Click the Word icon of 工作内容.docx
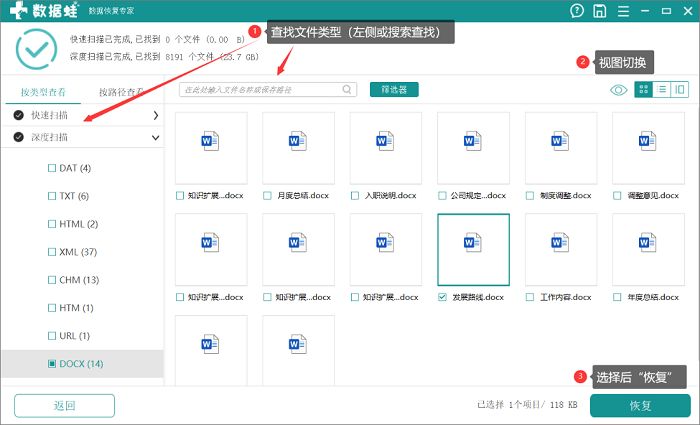Viewport: 700px width, 425px height. [x=560, y=242]
